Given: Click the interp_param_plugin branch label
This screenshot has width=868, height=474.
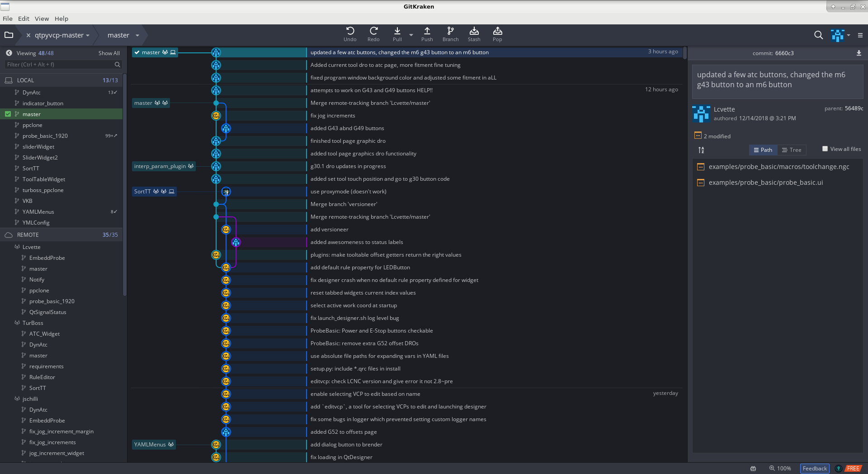Looking at the screenshot, I should pyautogui.click(x=164, y=166).
